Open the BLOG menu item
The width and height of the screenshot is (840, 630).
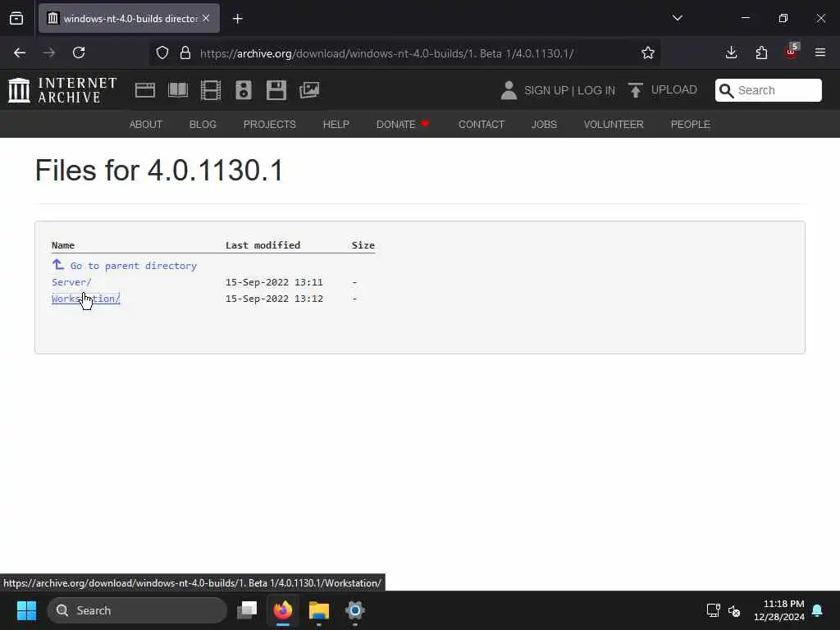(203, 125)
